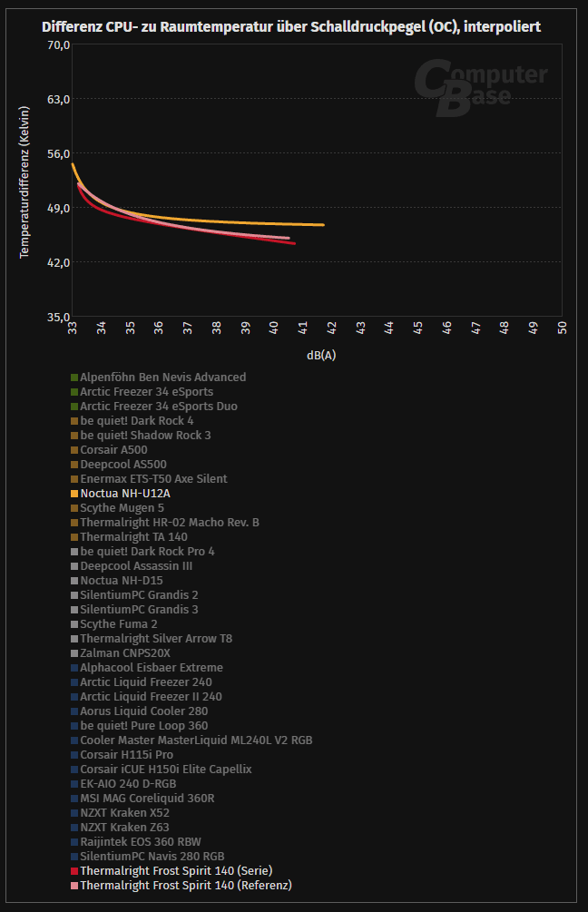The width and height of the screenshot is (588, 912).
Task: Click be quiet! Pure Loop 360 label
Action: coord(144,726)
